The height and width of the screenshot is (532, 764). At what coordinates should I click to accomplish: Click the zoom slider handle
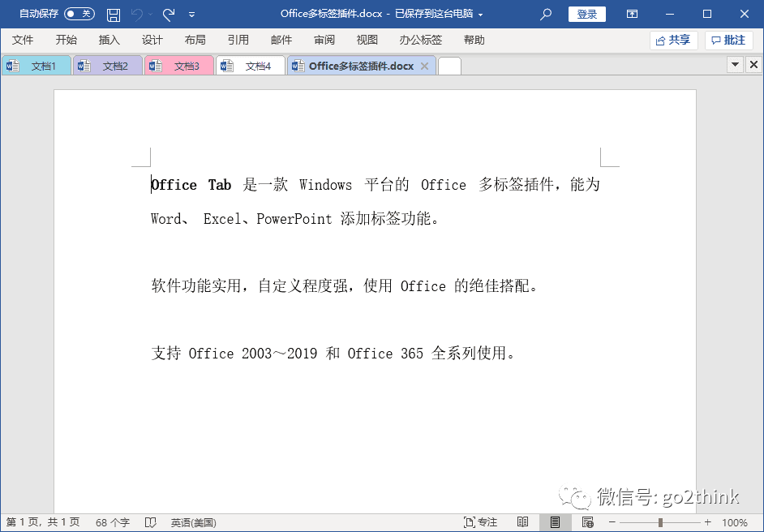[660, 522]
